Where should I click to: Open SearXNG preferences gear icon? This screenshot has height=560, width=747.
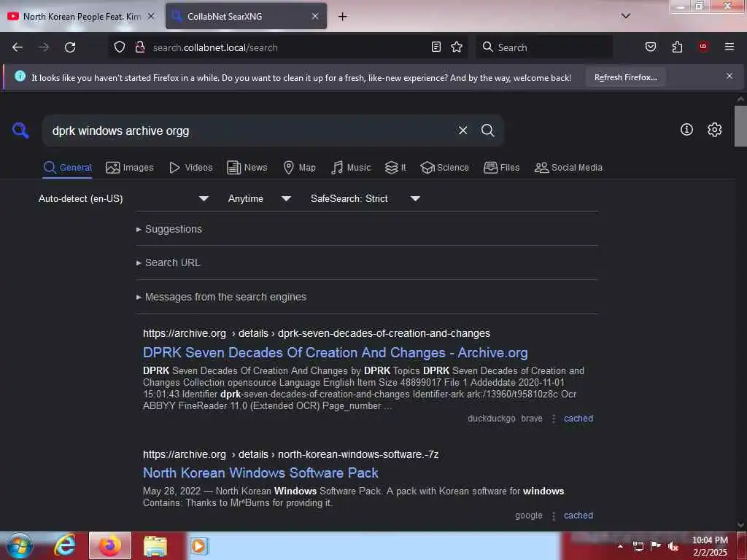pos(715,130)
